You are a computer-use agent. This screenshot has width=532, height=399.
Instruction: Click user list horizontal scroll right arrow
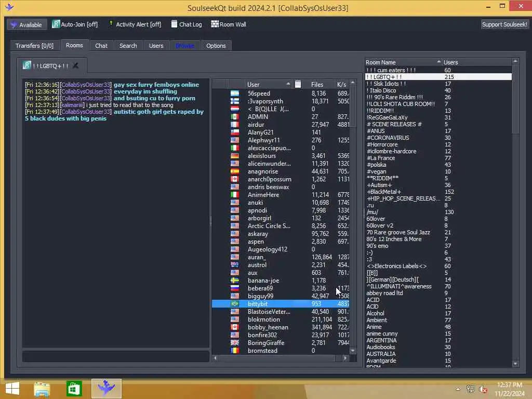(345, 358)
